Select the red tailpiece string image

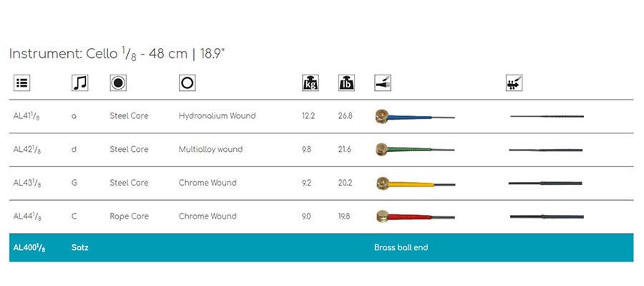[x=416, y=216]
